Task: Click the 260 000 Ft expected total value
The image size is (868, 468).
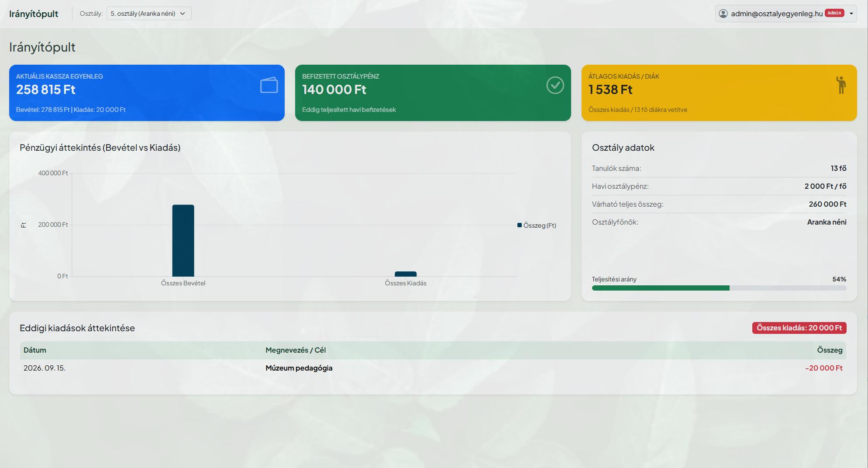Action: click(x=827, y=204)
